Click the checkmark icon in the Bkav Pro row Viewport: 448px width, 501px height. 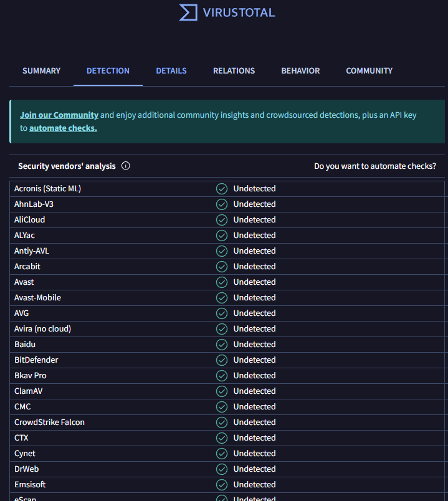click(222, 376)
